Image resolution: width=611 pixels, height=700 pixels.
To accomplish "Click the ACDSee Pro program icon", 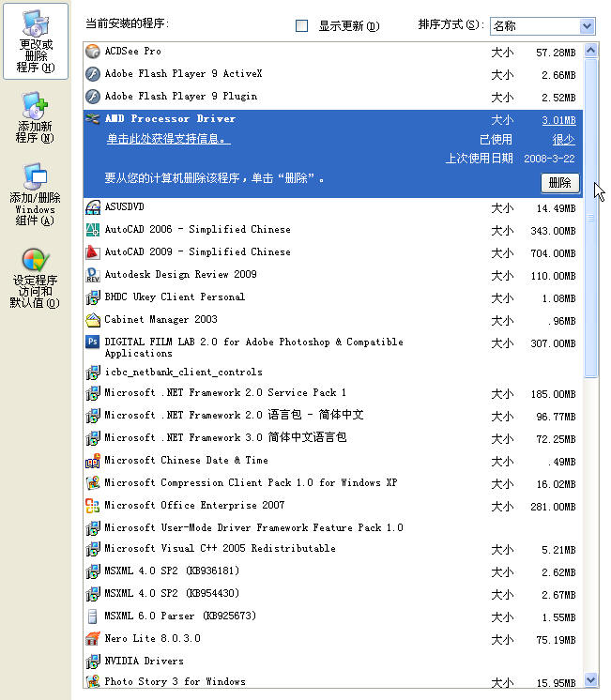I will click(x=93, y=52).
